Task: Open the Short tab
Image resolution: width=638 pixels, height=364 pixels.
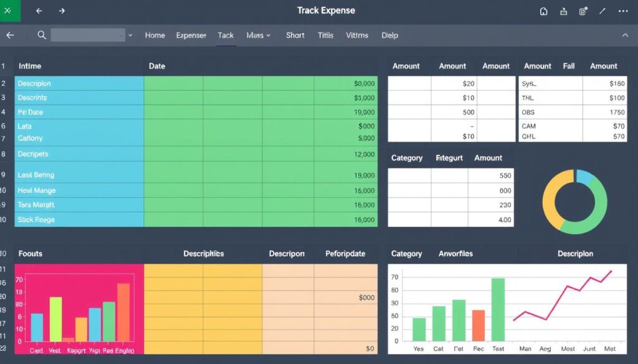Action: tap(295, 35)
